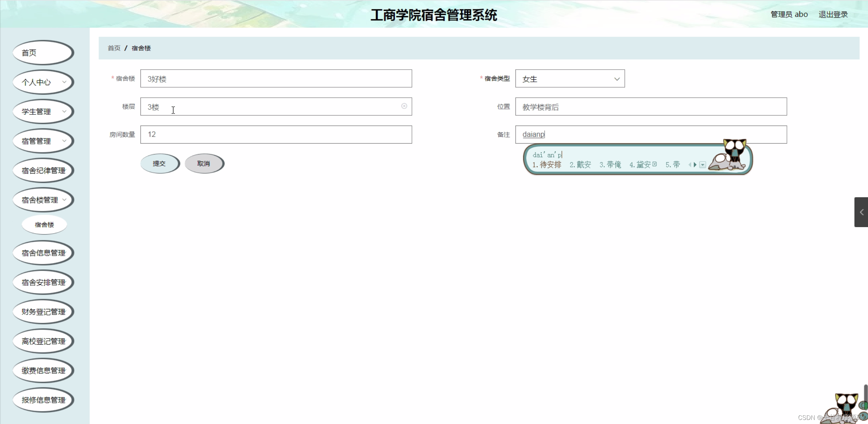Screen dimensions: 868x424
Task: Click previous-page arrow in IME candidate bar
Action: (x=690, y=165)
